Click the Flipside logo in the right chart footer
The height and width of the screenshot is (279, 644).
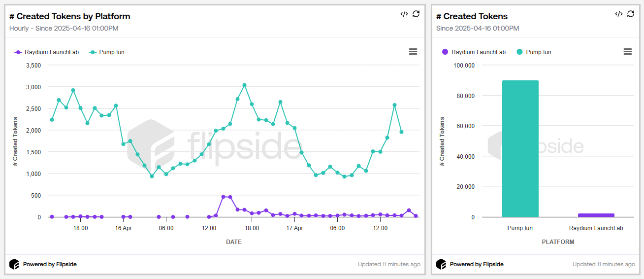441,264
